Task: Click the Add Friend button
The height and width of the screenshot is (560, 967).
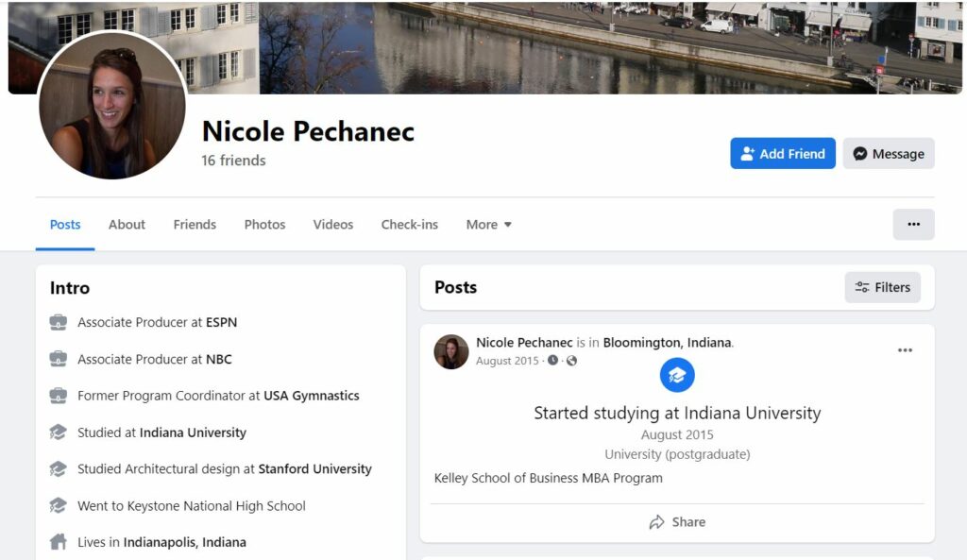Action: (783, 154)
